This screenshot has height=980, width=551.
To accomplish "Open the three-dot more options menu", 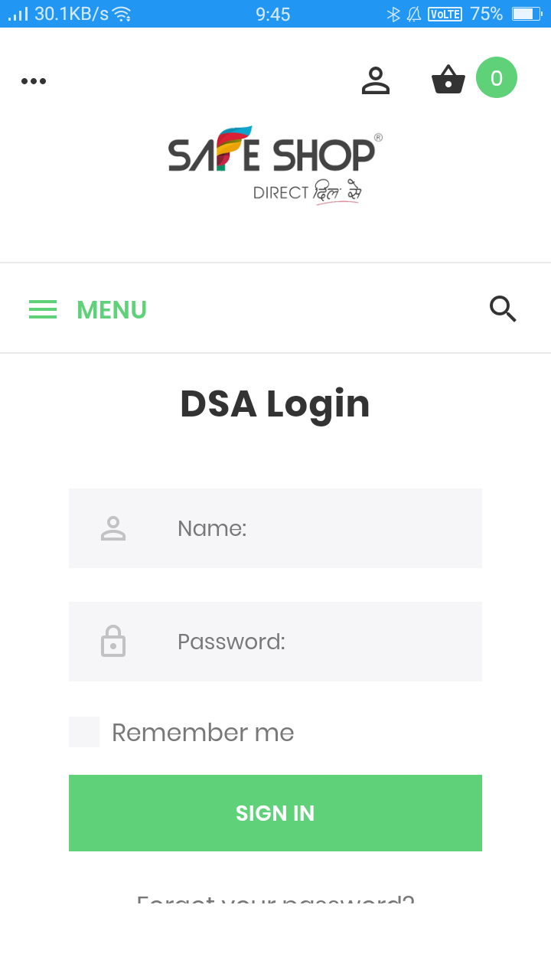I will (x=34, y=81).
